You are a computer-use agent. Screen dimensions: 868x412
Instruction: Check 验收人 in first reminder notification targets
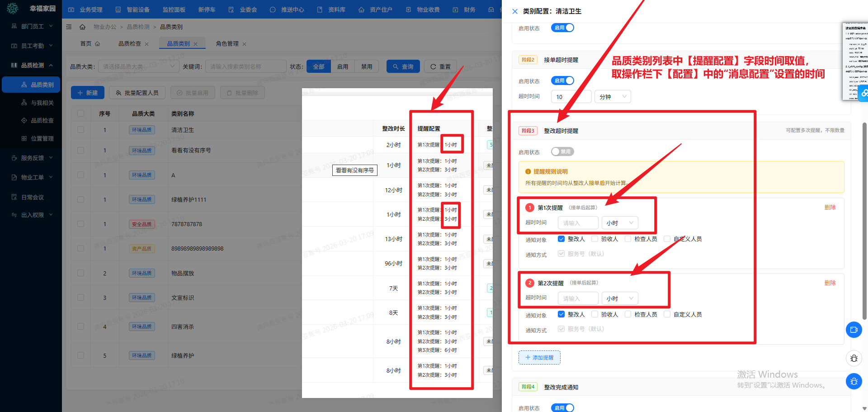(595, 239)
